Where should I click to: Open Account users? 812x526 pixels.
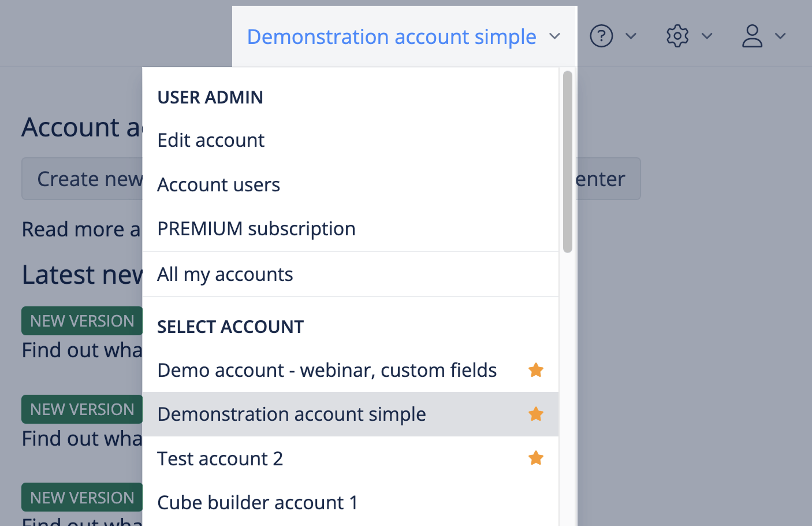(x=218, y=184)
